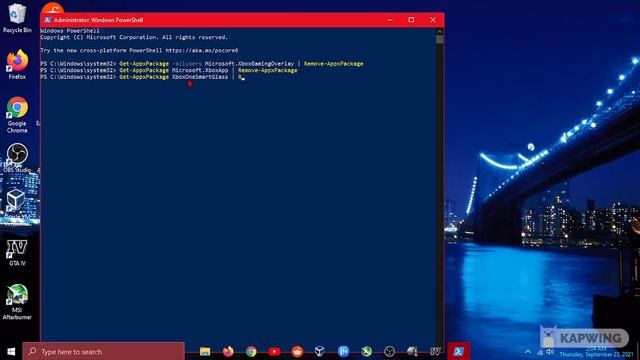Open the Recycle Bin desktop icon
This screenshot has height=360, width=640.
(x=16, y=18)
